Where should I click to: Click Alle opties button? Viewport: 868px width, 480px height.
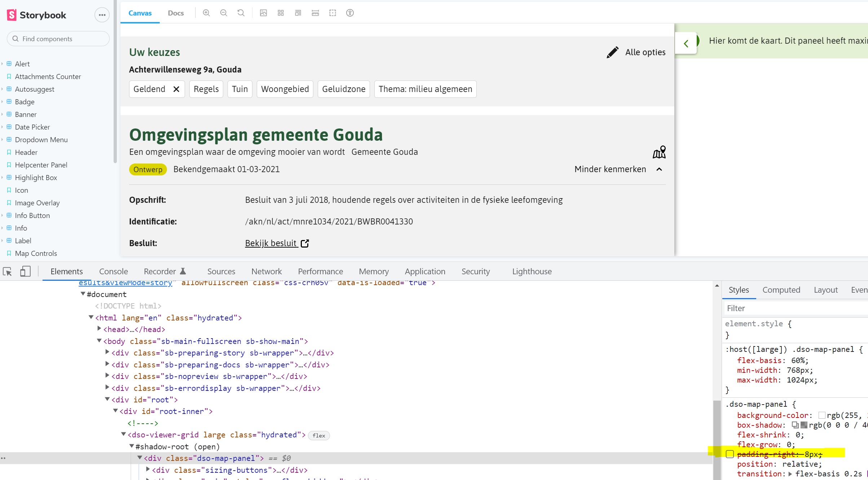pyautogui.click(x=636, y=52)
